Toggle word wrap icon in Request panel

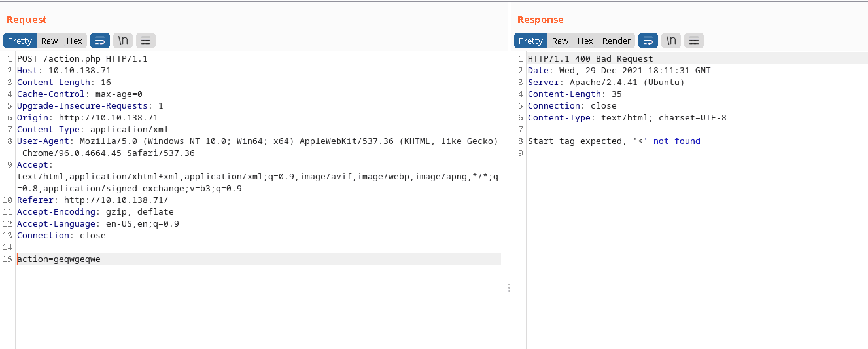coord(100,41)
